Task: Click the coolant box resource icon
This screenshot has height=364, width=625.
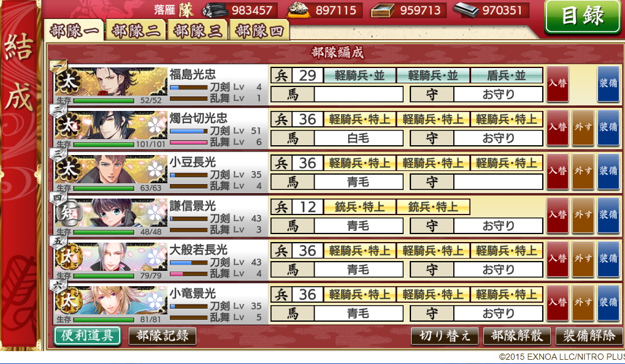Action: pyautogui.click(x=383, y=10)
